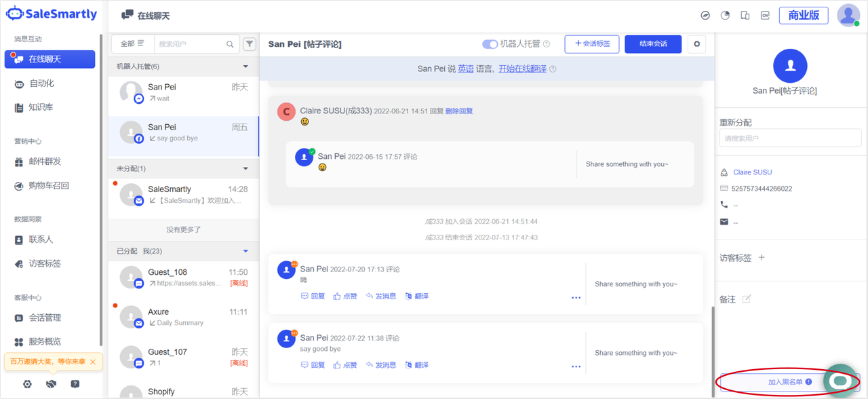
Task: Open the 全部 channel filter dropdown
Action: click(x=132, y=44)
